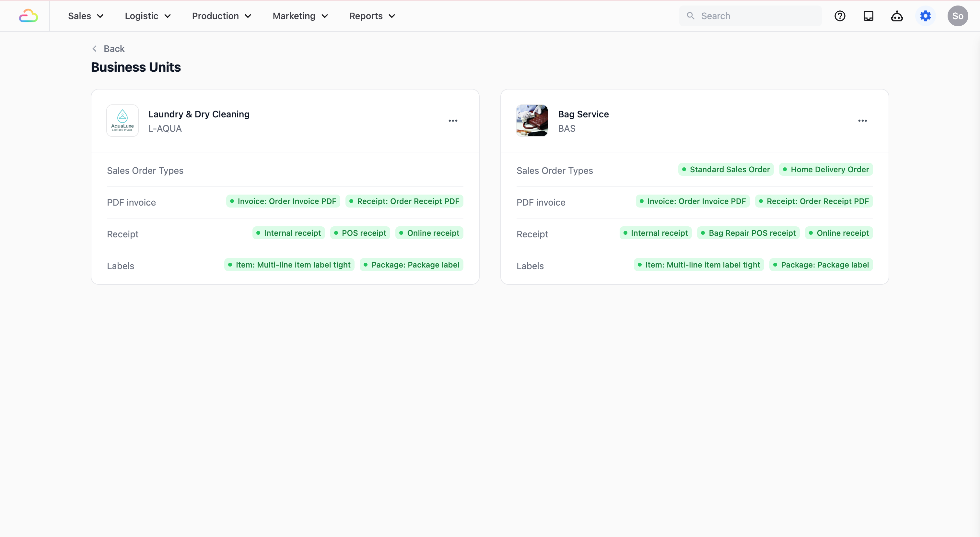980x537 pixels.
Task: Click the Bag Service photo thumbnail
Action: pyautogui.click(x=532, y=121)
